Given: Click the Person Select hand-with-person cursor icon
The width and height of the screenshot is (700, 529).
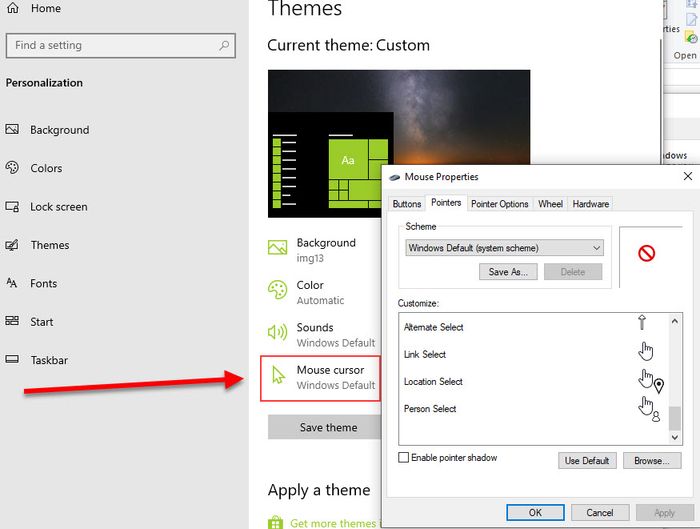Looking at the screenshot, I should click(x=649, y=408).
